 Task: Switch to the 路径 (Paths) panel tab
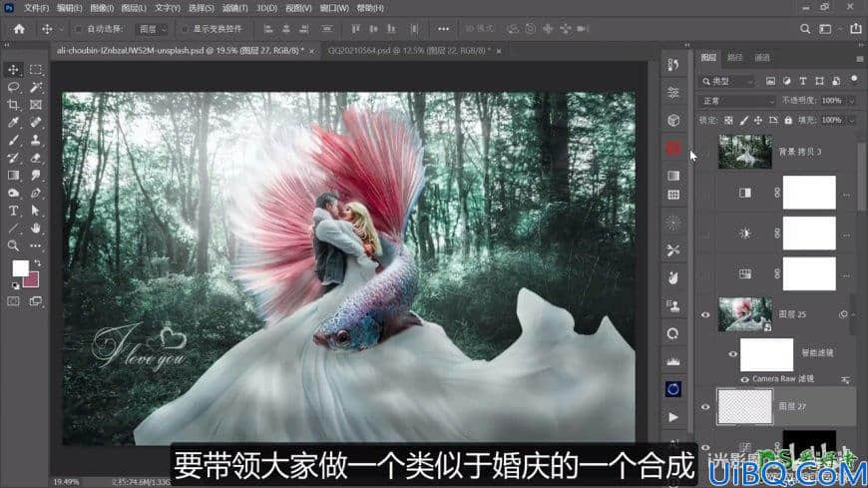pyautogui.click(x=734, y=58)
